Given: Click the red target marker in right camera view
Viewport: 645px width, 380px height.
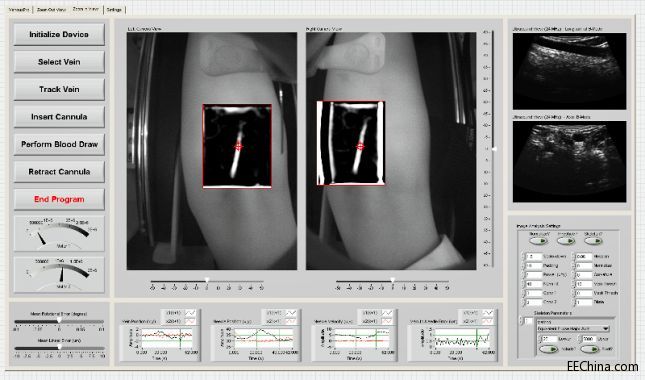Looking at the screenshot, I should [360, 146].
